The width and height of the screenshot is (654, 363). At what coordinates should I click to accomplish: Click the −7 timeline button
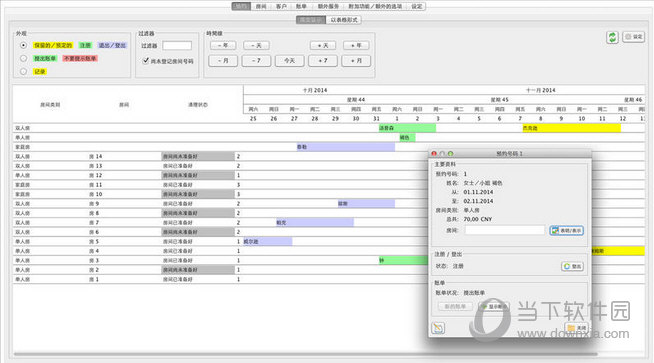(x=256, y=60)
